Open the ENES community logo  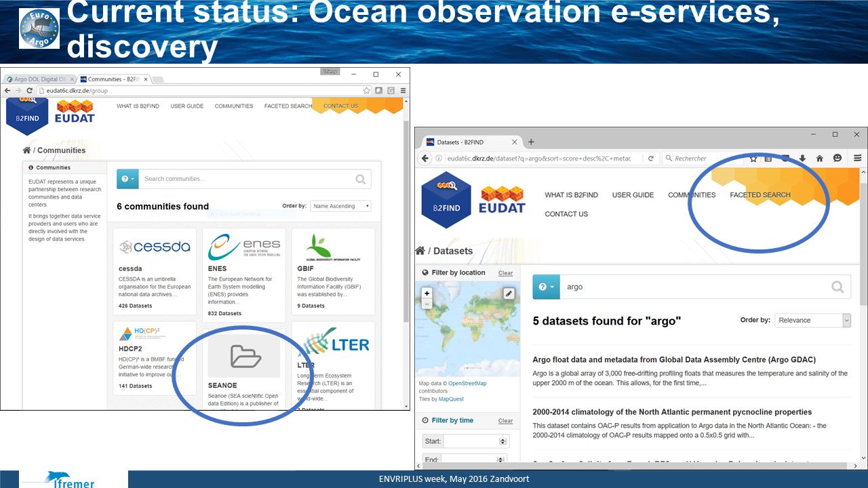[x=243, y=247]
